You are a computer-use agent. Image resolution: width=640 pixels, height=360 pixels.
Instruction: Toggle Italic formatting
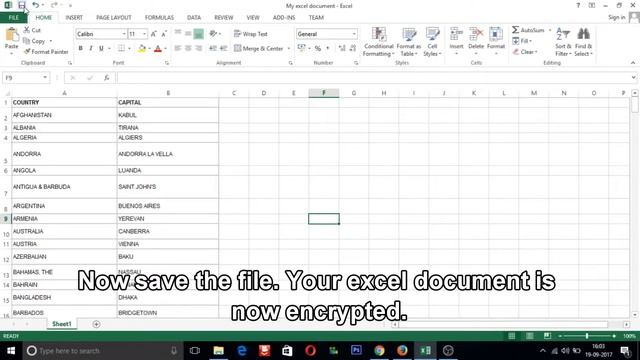click(91, 48)
